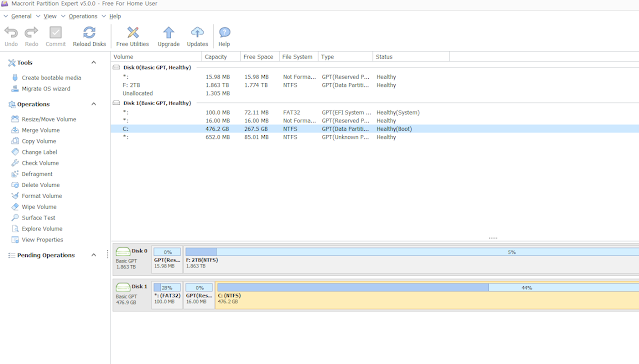
Task: Sort by Volume column header
Action: tap(156, 57)
